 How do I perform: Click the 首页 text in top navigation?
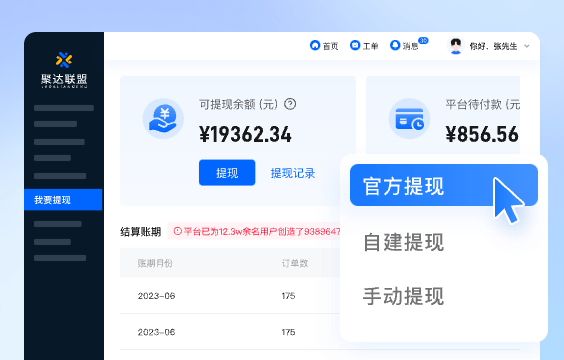331,46
